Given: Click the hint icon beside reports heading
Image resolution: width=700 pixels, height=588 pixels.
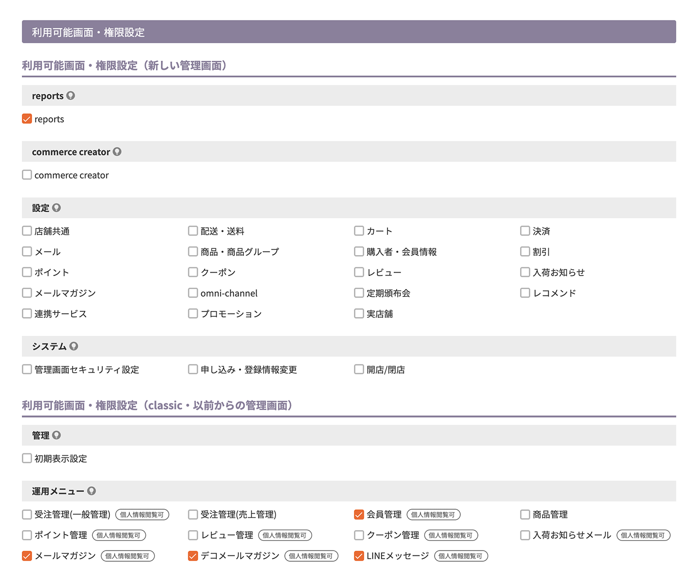Looking at the screenshot, I should click(70, 96).
